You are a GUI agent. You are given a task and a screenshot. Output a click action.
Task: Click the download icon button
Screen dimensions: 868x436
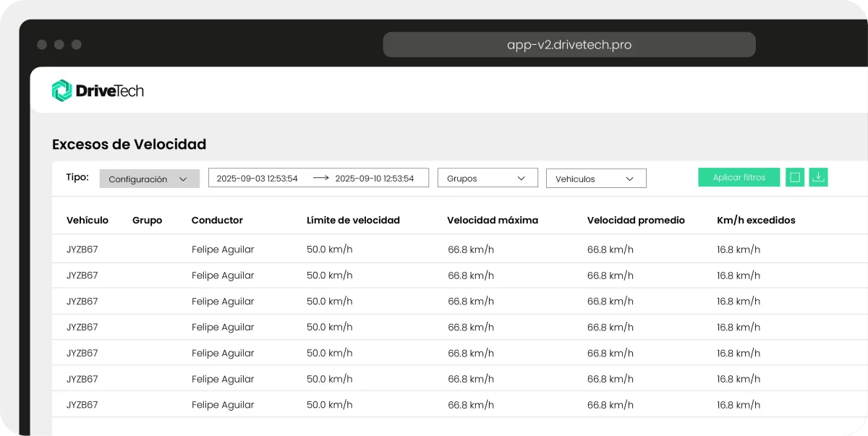pyautogui.click(x=818, y=177)
